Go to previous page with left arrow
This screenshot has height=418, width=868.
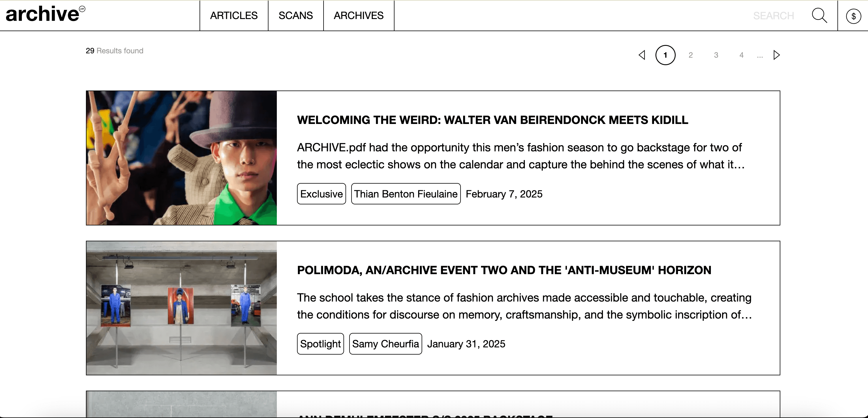coord(642,54)
